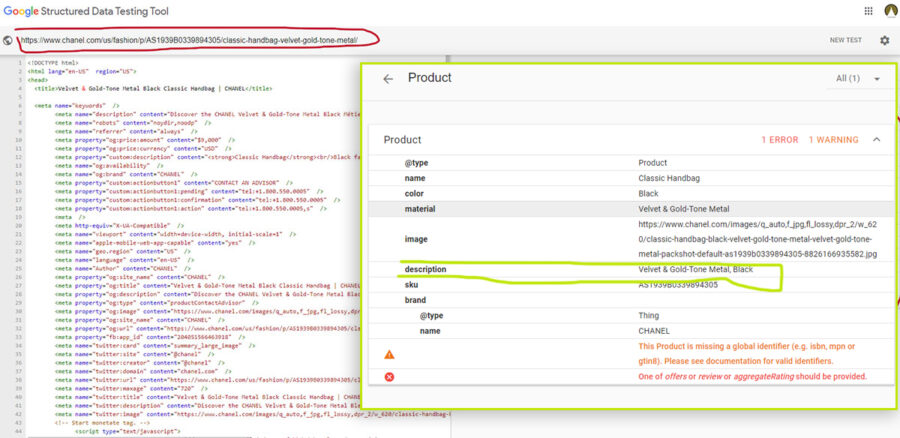Go back with the Product panel arrow
Viewport: 900px width, 438px height.
(x=388, y=79)
